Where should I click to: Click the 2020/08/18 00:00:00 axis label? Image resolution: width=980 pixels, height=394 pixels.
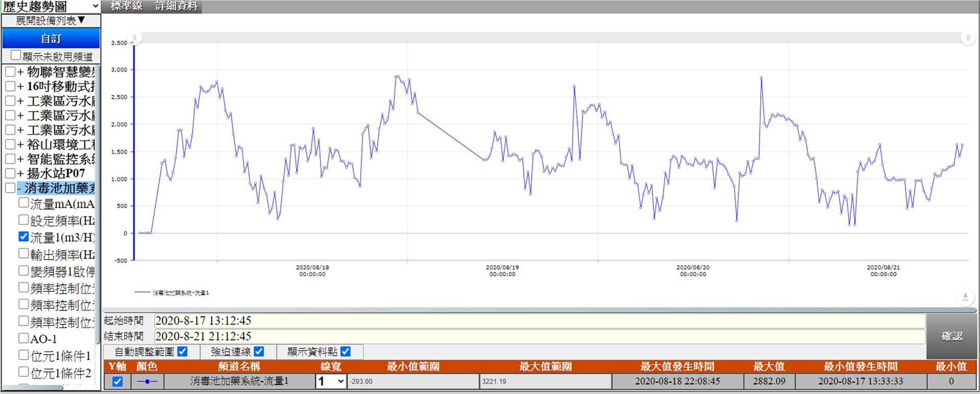(x=312, y=270)
